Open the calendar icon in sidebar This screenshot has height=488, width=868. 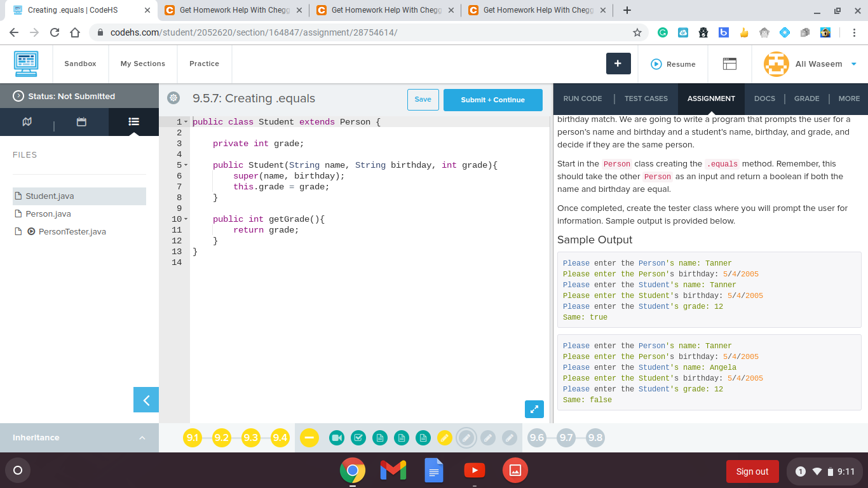click(81, 121)
